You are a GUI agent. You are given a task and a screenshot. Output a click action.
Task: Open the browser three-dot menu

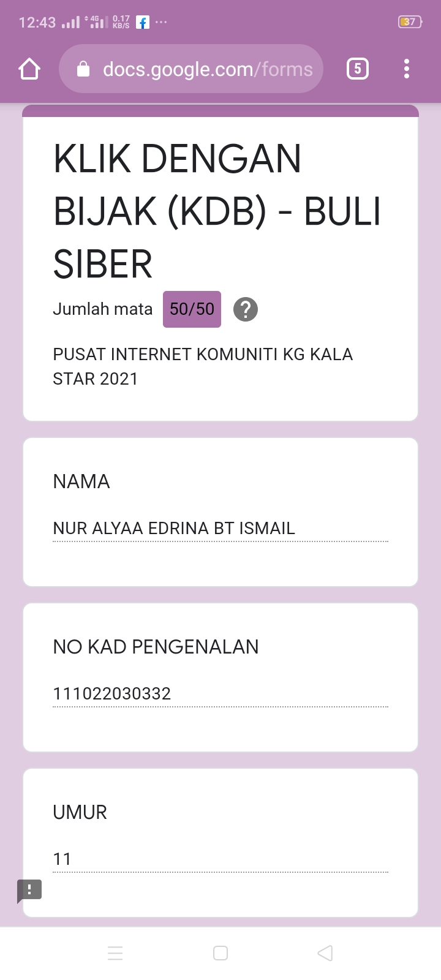407,69
